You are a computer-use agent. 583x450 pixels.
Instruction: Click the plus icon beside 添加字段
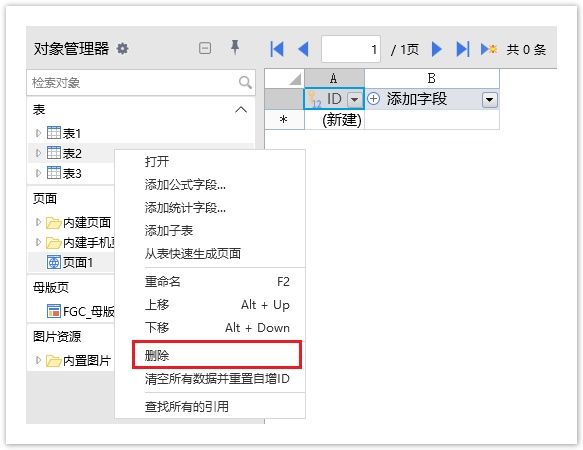373,99
